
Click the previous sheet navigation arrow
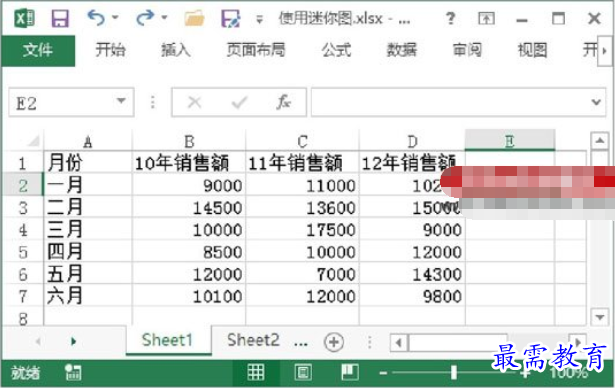tap(38, 341)
